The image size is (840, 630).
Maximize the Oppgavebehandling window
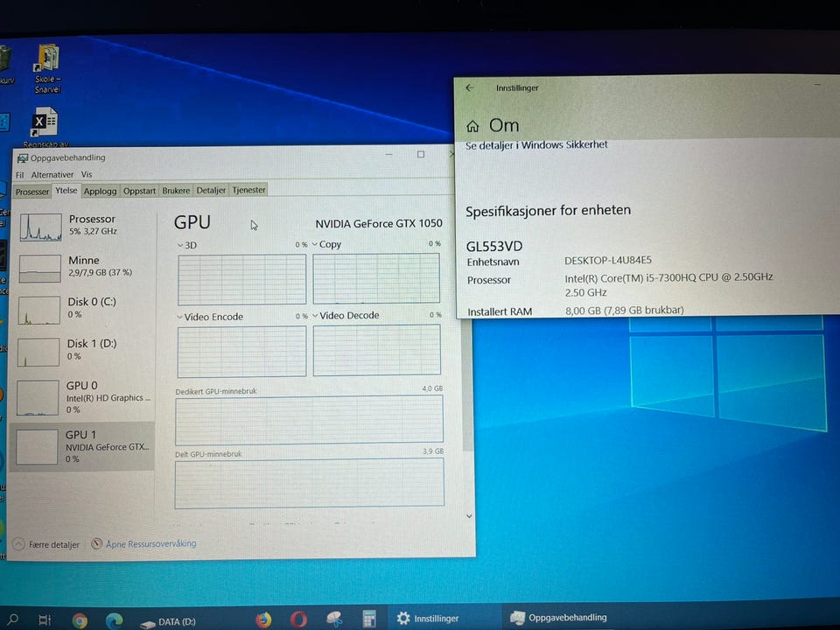(421, 154)
